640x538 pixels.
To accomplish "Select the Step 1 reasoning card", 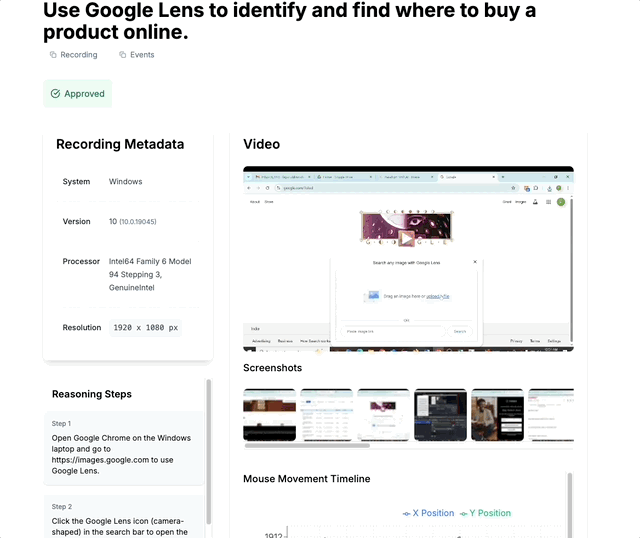I will (x=124, y=448).
